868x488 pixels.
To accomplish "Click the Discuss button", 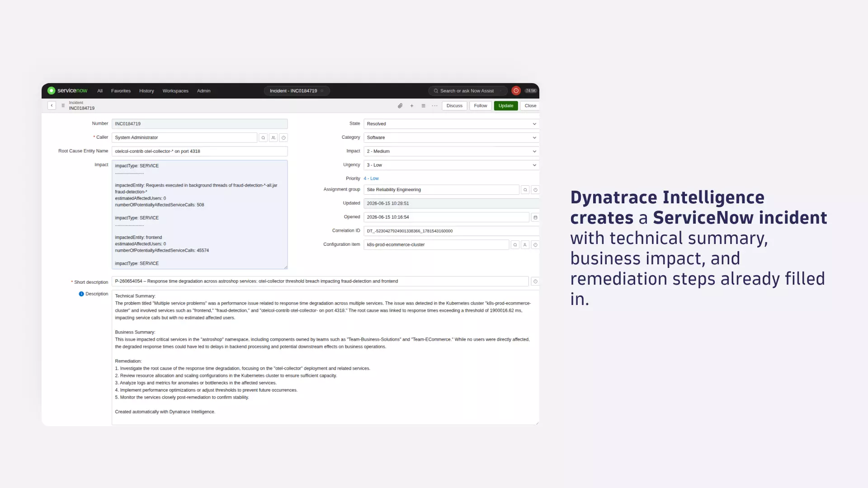I will (454, 106).
